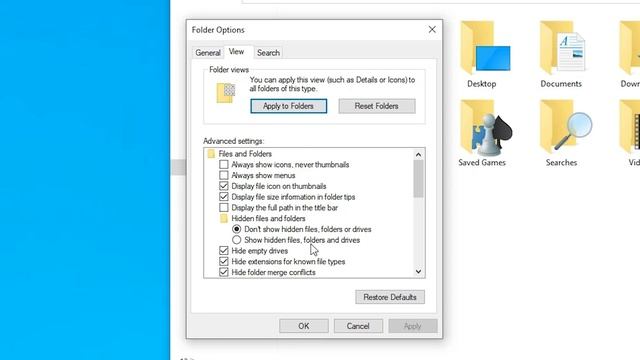Viewport: 640px width, 360px height.
Task: Close the Folder Options dialog
Action: point(432,29)
